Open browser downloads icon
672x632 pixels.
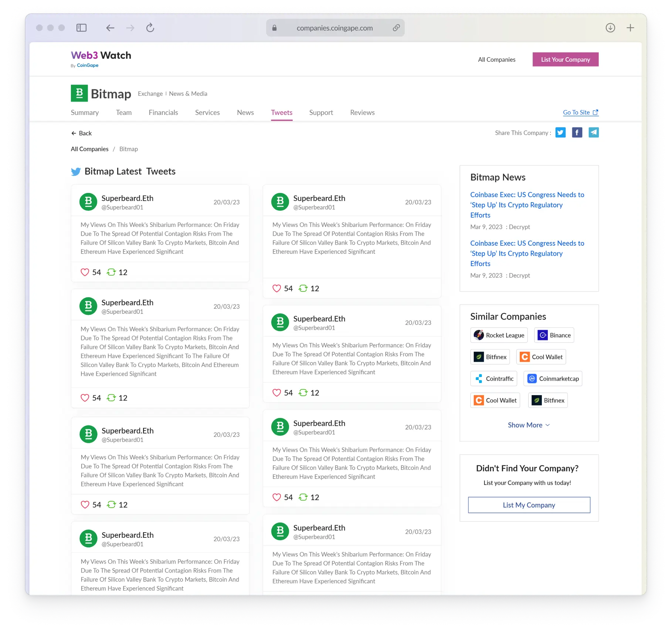(610, 28)
